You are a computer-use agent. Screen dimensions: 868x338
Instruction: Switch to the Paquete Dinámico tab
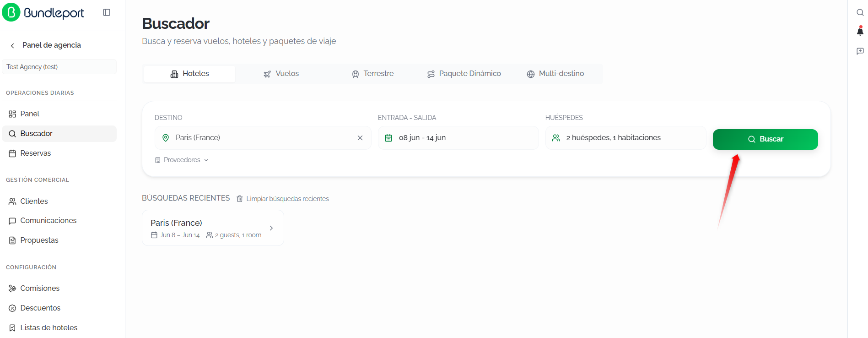[464, 74]
